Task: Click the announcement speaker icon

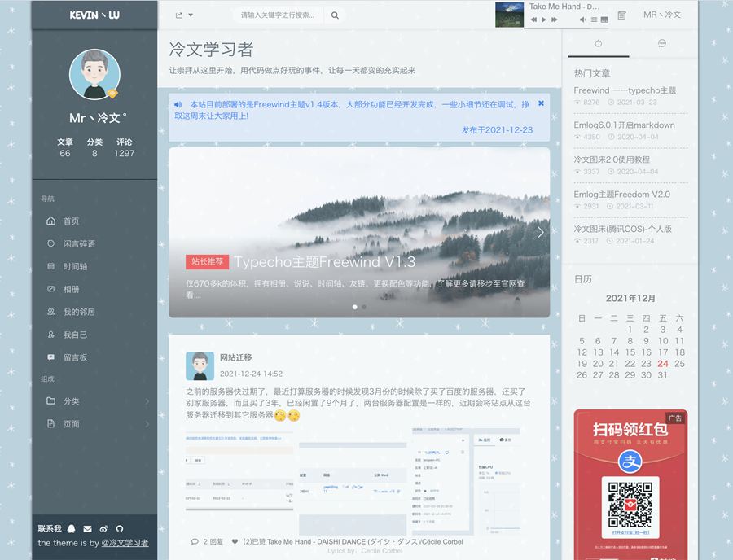Action: [178, 105]
